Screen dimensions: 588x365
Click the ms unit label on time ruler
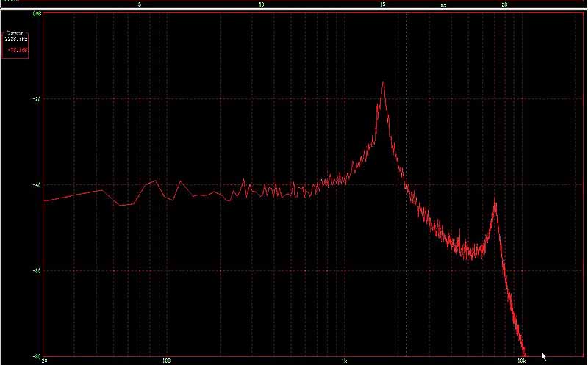pos(443,4)
